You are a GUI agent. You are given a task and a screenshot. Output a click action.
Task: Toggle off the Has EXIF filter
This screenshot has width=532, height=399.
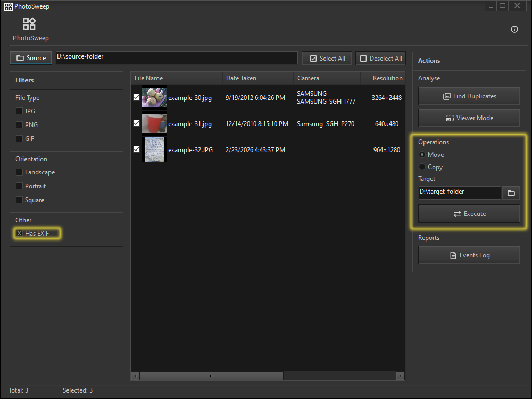point(19,233)
